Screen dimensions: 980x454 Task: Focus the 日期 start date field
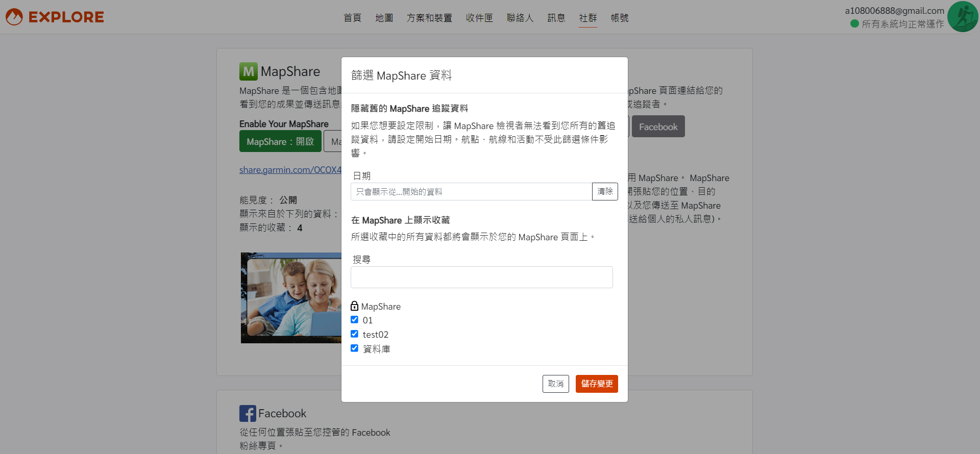coord(472,192)
